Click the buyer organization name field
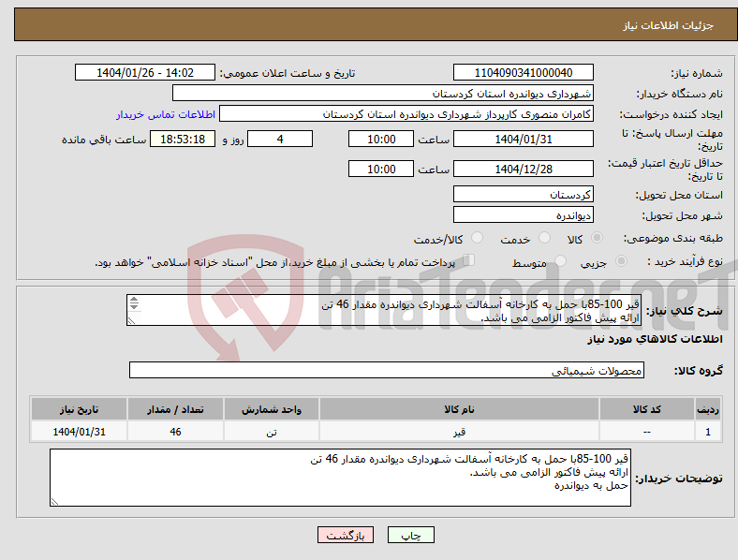738x560 pixels. coord(383,93)
